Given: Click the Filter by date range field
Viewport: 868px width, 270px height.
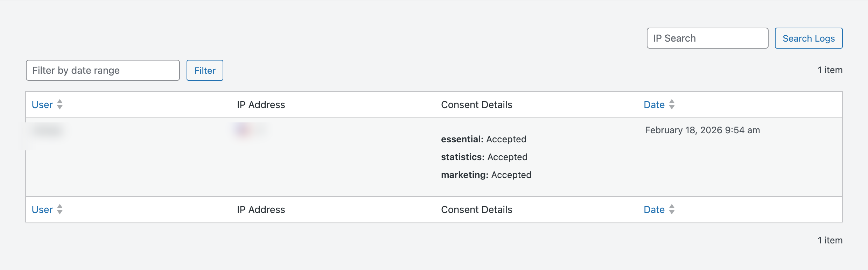Looking at the screenshot, I should (102, 70).
